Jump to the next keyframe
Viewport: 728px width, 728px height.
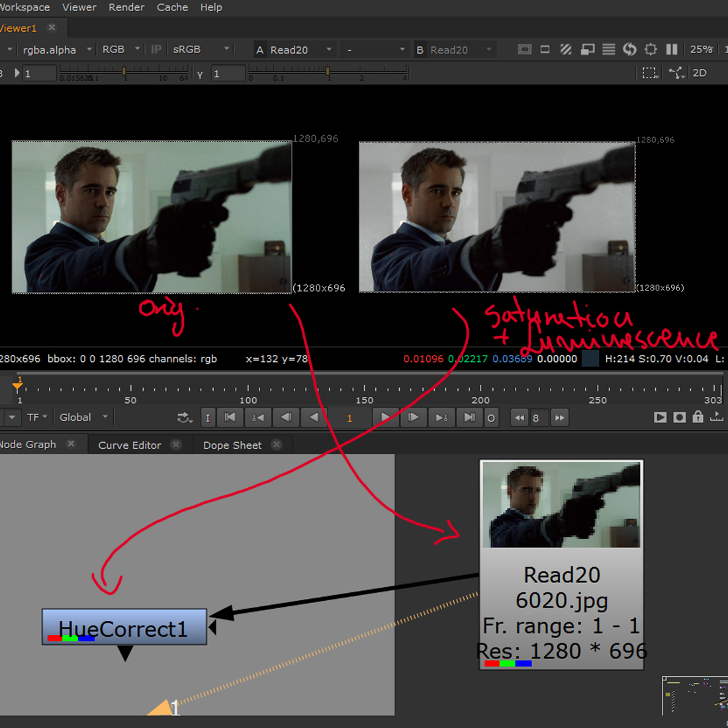[441, 418]
